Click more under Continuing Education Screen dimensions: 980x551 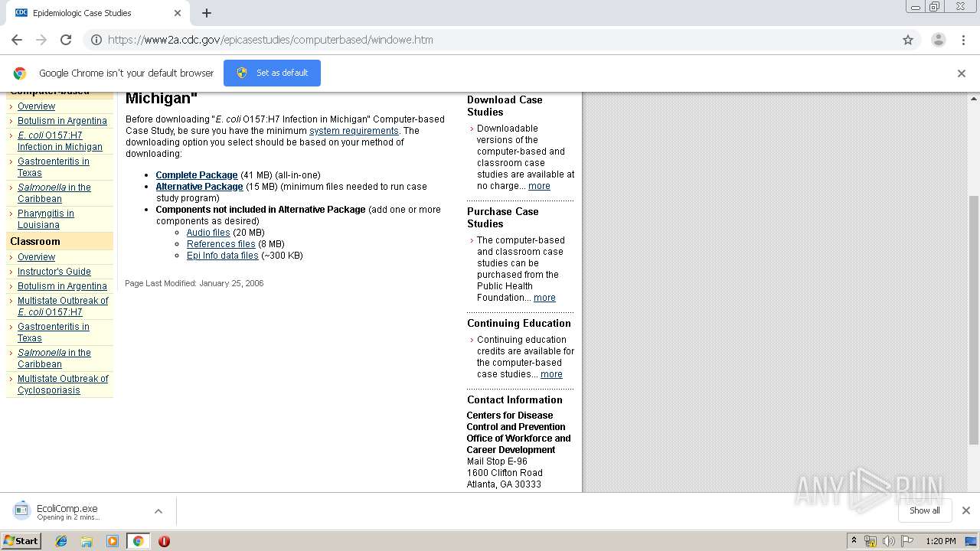[x=551, y=374]
